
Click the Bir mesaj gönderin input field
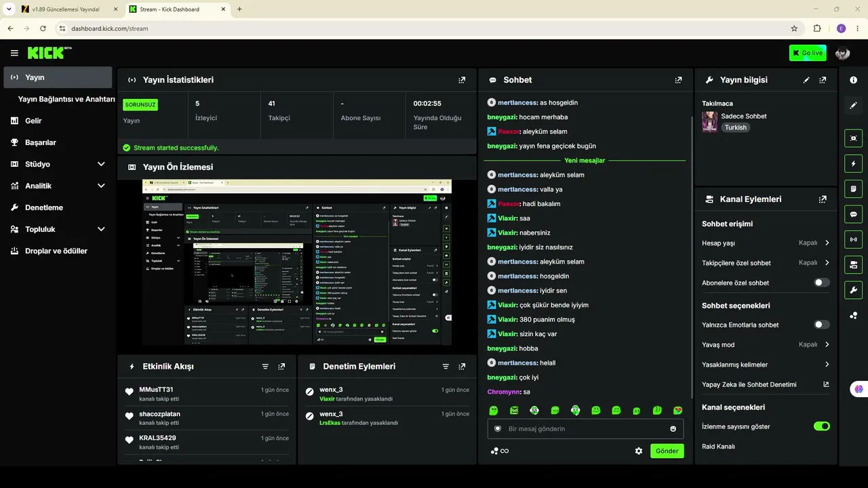(585, 429)
